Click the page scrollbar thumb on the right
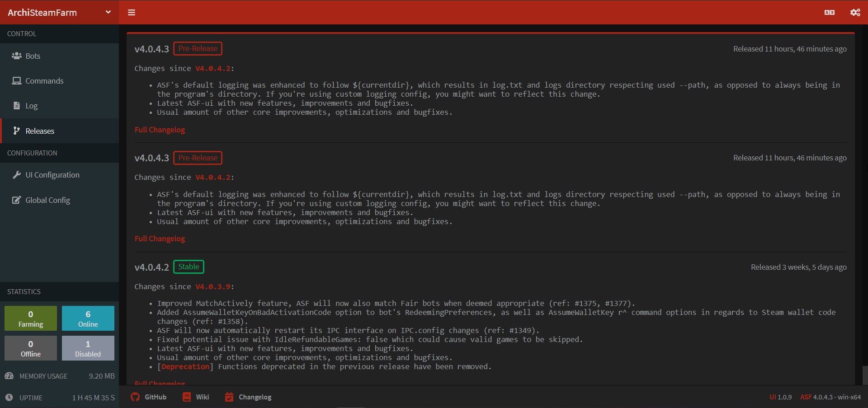 point(865,375)
